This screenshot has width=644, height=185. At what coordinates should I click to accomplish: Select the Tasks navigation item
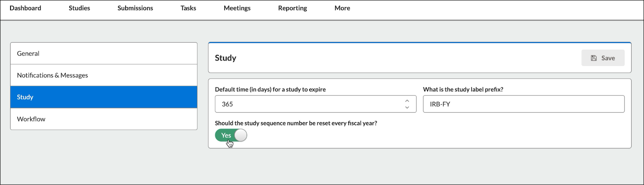(x=188, y=8)
